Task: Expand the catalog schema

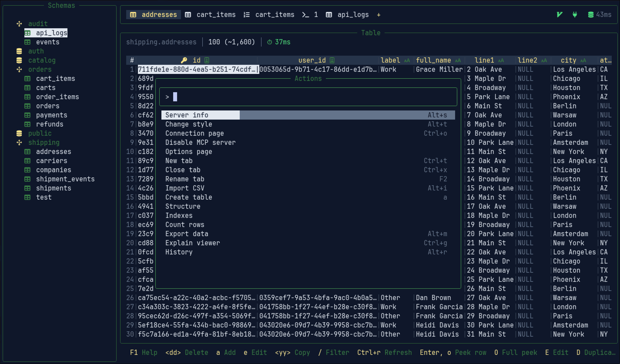Action: tap(42, 60)
